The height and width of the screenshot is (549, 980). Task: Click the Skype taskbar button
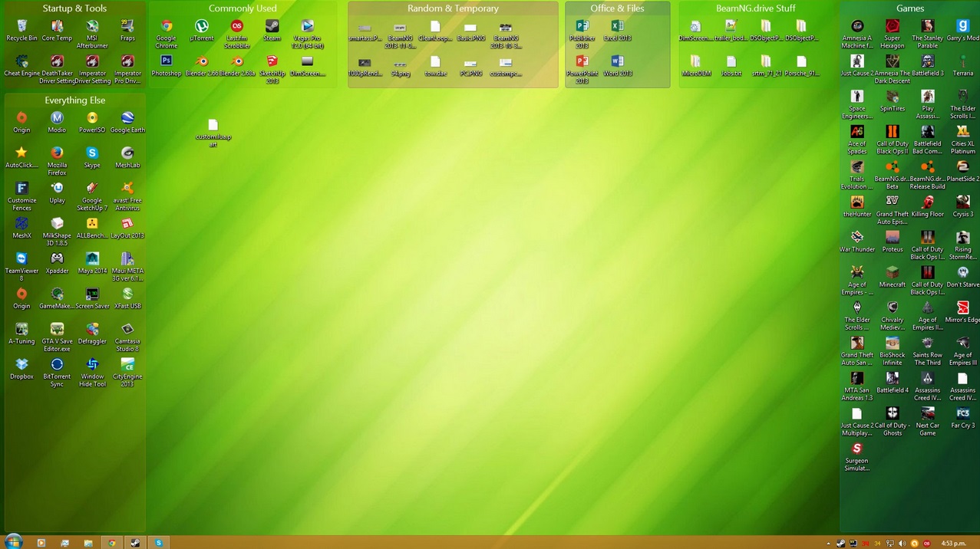click(x=159, y=543)
